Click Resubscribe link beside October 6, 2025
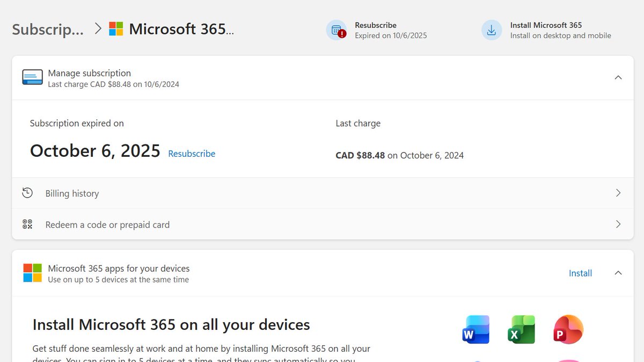Viewport: 644px width, 362px height. [x=192, y=154]
